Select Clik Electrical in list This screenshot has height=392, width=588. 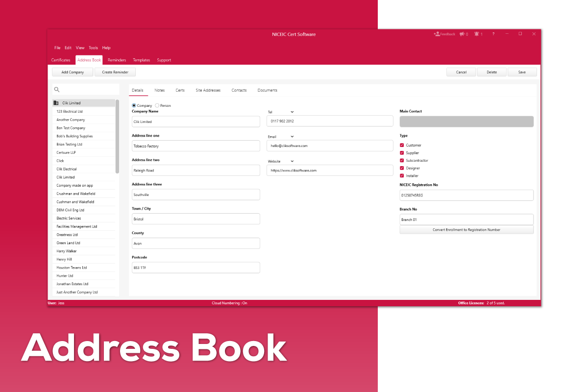click(84, 169)
